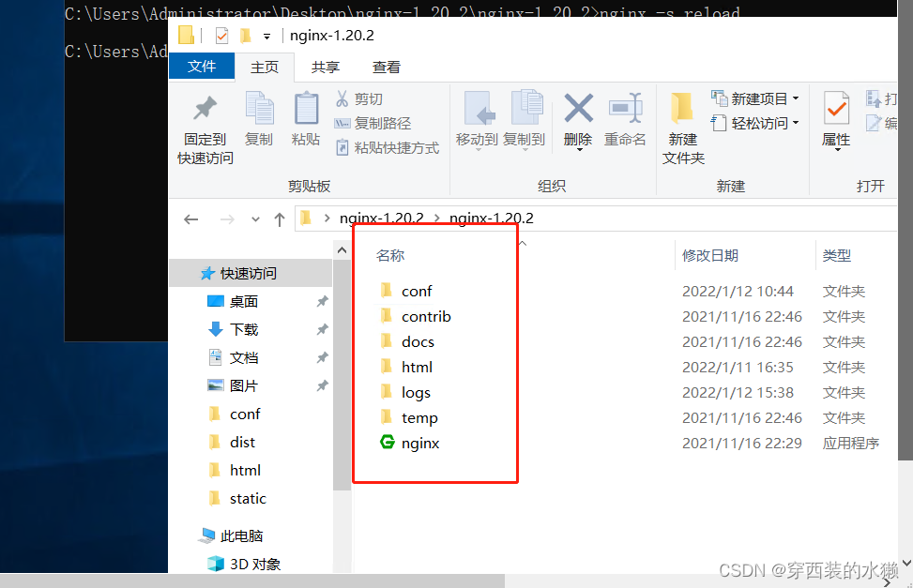913x588 pixels.
Task: Open Documents (文档) in quick access
Action: pos(243,357)
